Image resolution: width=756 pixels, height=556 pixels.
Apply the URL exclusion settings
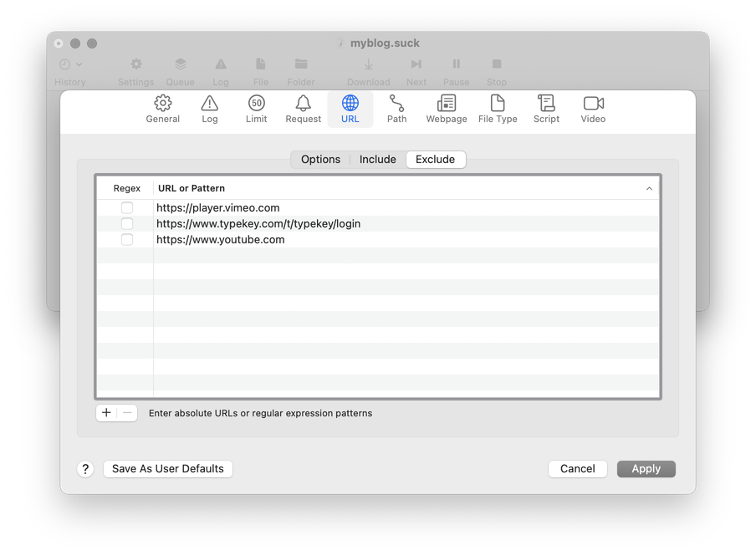(646, 469)
